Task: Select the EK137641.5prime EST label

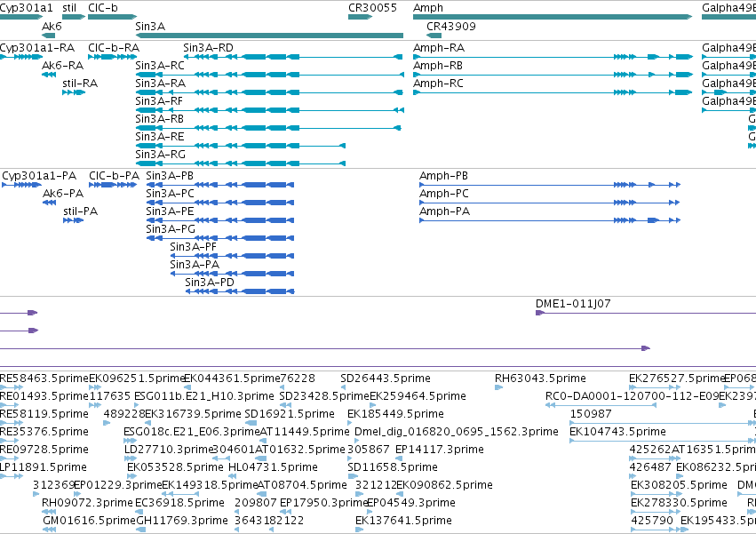Action: (x=403, y=522)
